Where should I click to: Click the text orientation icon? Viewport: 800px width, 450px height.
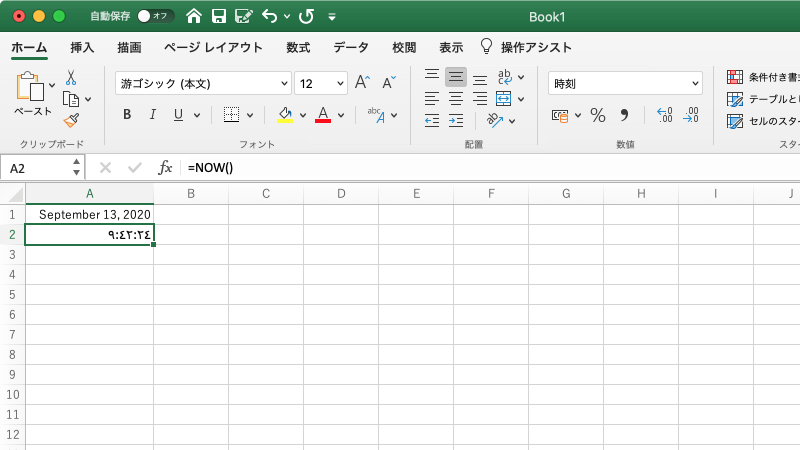pyautogui.click(x=495, y=120)
